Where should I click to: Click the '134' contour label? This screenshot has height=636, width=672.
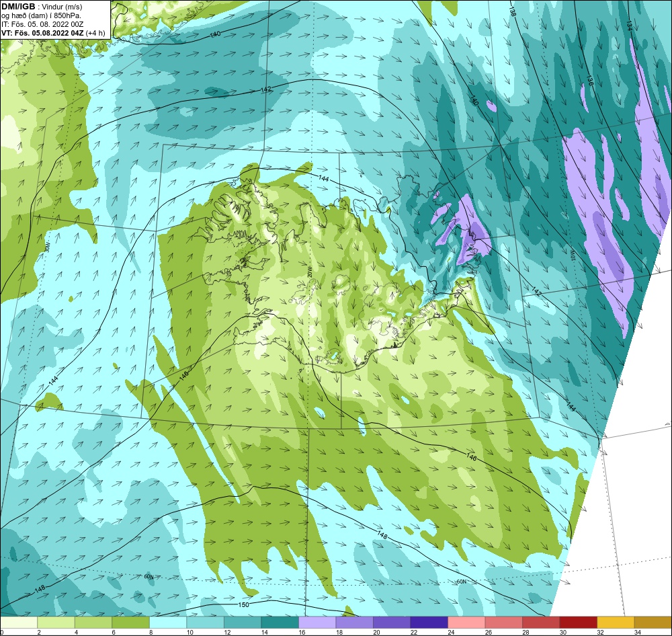tap(629, 26)
